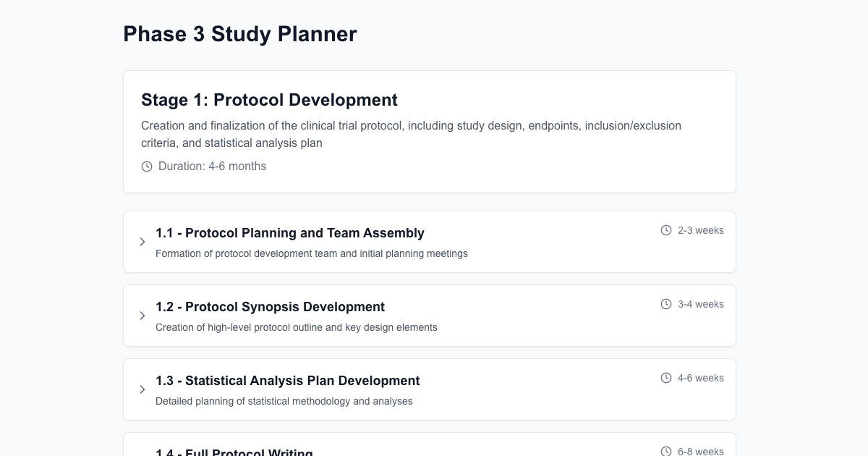Click the clock icon beside Duration 4-6 months
The width and height of the screenshot is (868, 456).
147,166
